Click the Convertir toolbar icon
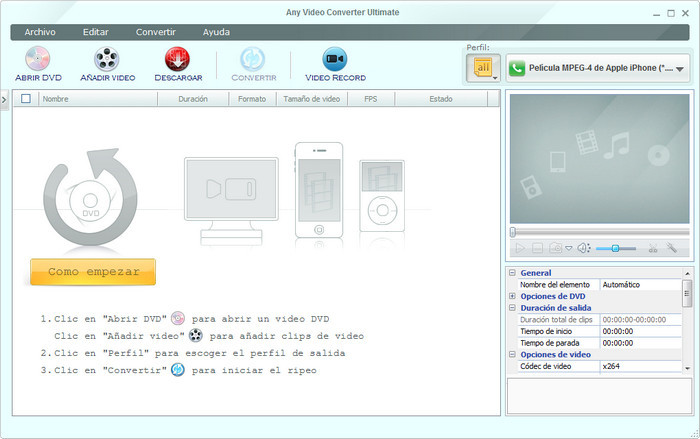Screen dimensions: 700x439 tap(253, 59)
